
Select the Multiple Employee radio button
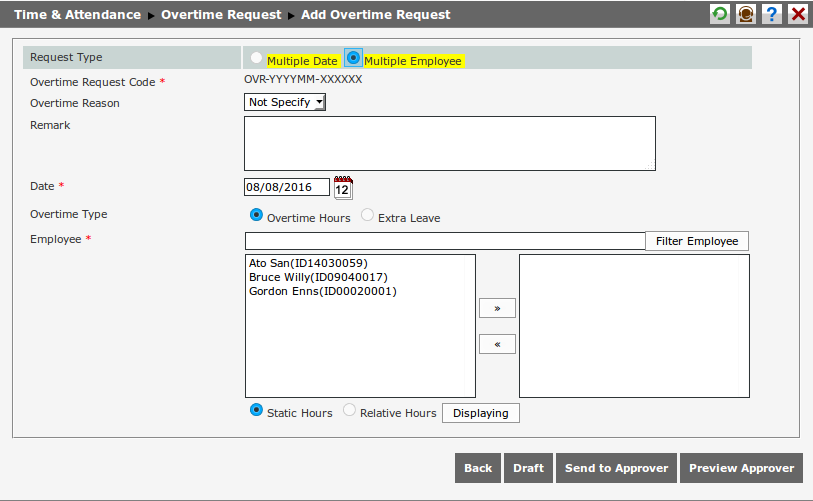pyautogui.click(x=353, y=59)
